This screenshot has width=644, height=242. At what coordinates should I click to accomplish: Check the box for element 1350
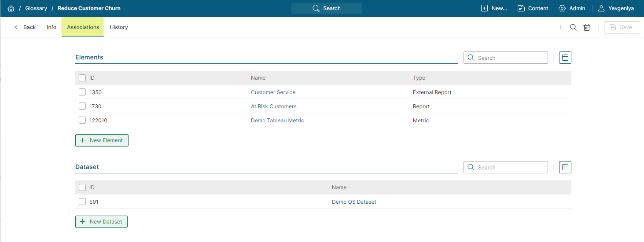[x=82, y=92]
